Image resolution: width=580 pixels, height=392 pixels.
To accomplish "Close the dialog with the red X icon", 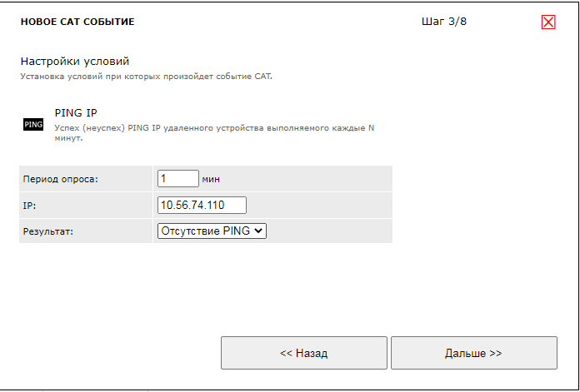I will (x=548, y=22).
